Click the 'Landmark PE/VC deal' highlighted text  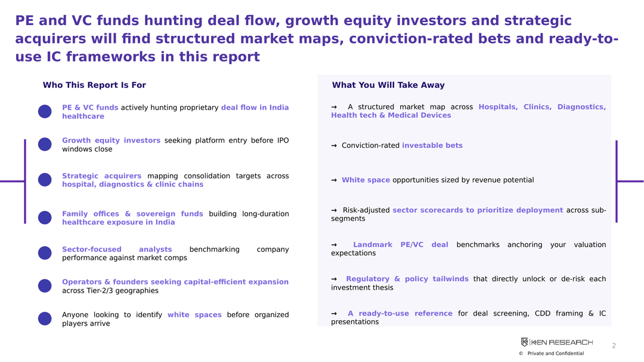click(x=401, y=245)
